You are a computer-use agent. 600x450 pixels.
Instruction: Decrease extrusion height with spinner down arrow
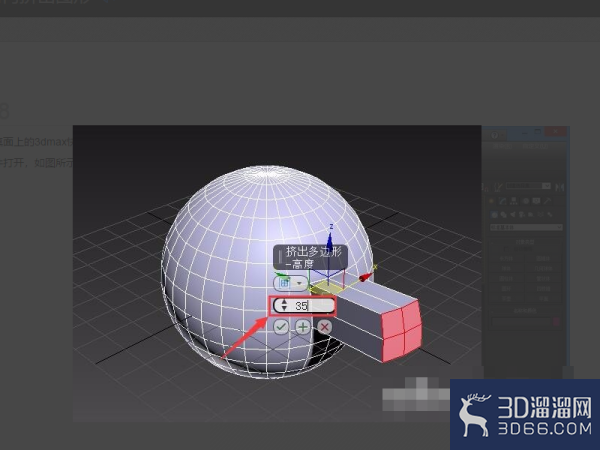(x=284, y=308)
